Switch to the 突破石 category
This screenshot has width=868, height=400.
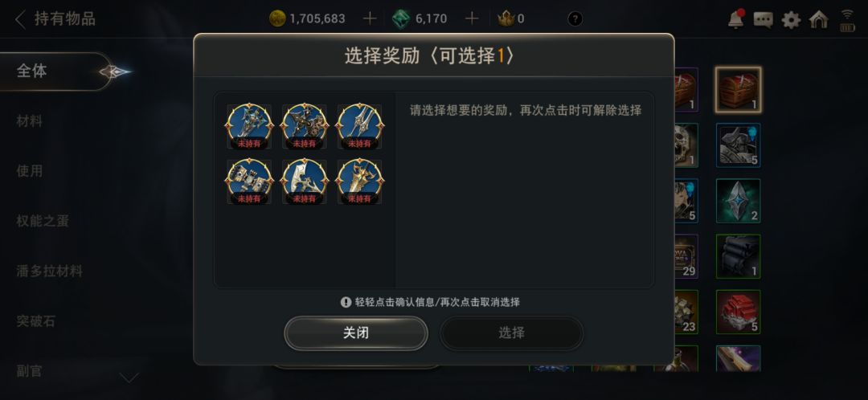click(36, 321)
